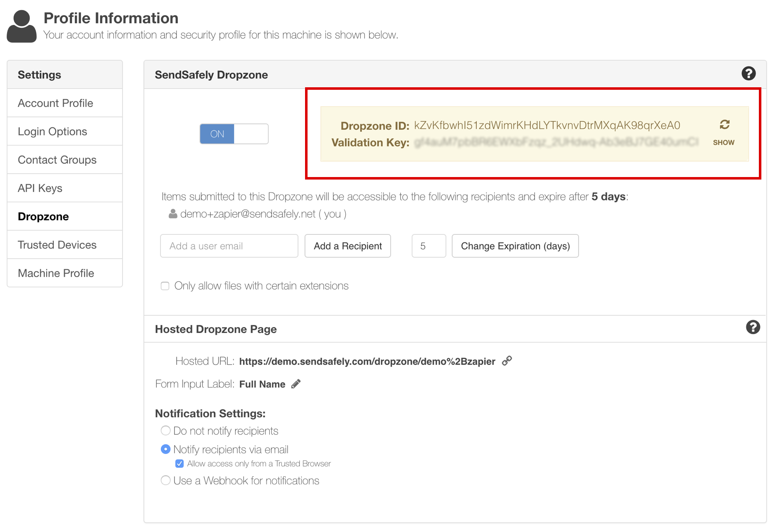Click the Notification Settings heading
The width and height of the screenshot is (773, 532).
[210, 414]
